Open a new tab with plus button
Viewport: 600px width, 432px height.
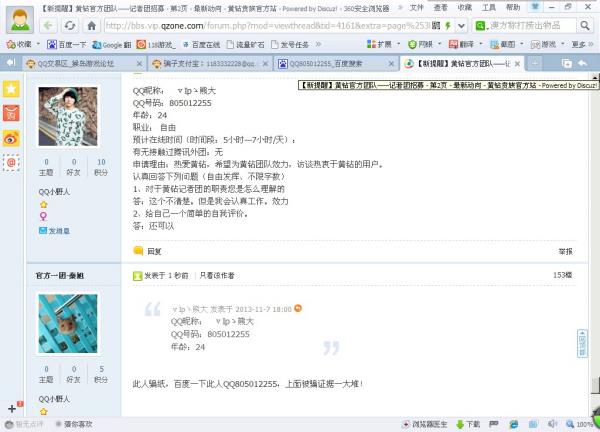(x=535, y=63)
